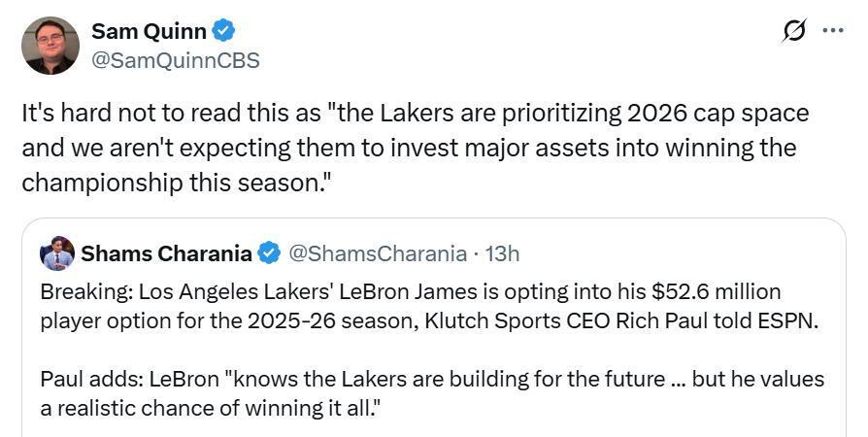868x437 pixels.
Task: Visit the @ShamsCharania handle
Action: (377, 253)
